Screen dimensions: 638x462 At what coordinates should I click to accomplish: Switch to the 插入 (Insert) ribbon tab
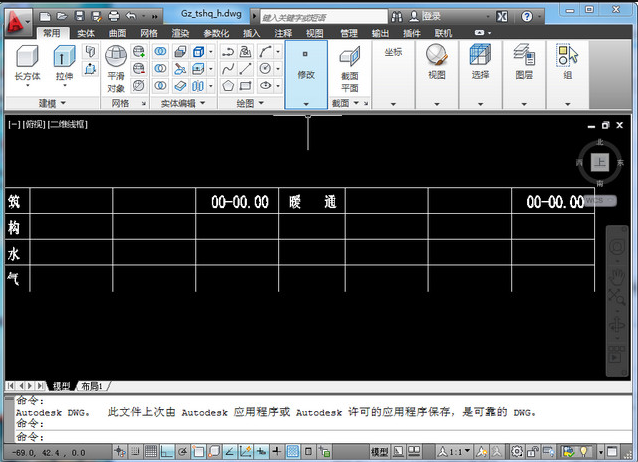[x=251, y=33]
